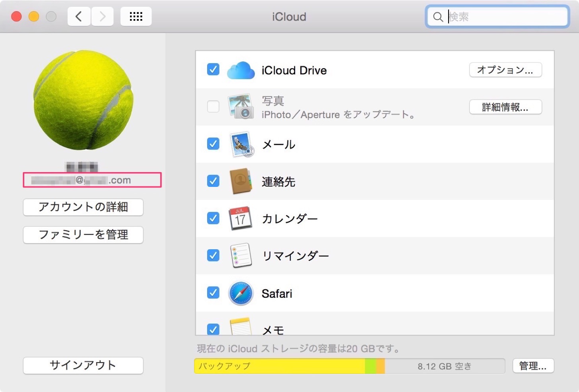The height and width of the screenshot is (392, 579).
Task: Click the Notes notepad icon
Action: (241, 326)
